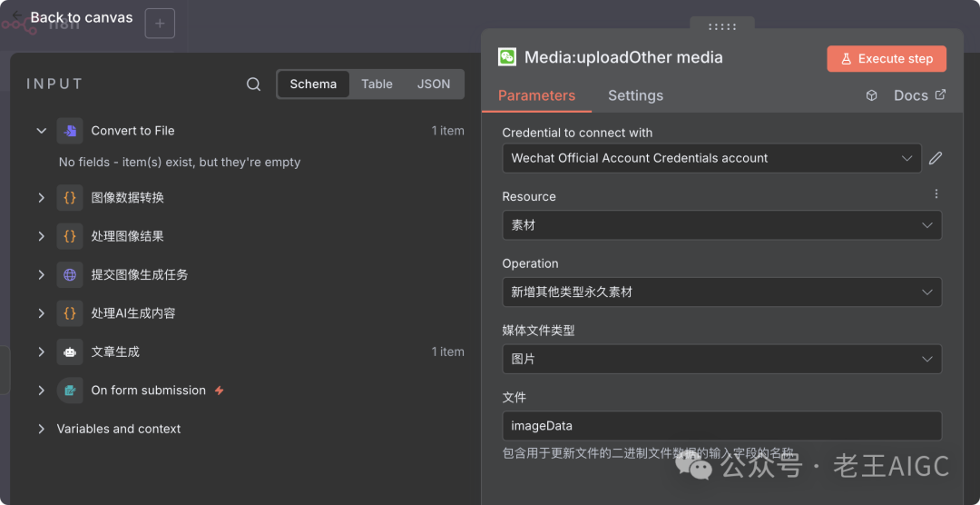This screenshot has height=505, width=980.
Task: Click the cube icon beside Docs
Action: [x=871, y=95]
